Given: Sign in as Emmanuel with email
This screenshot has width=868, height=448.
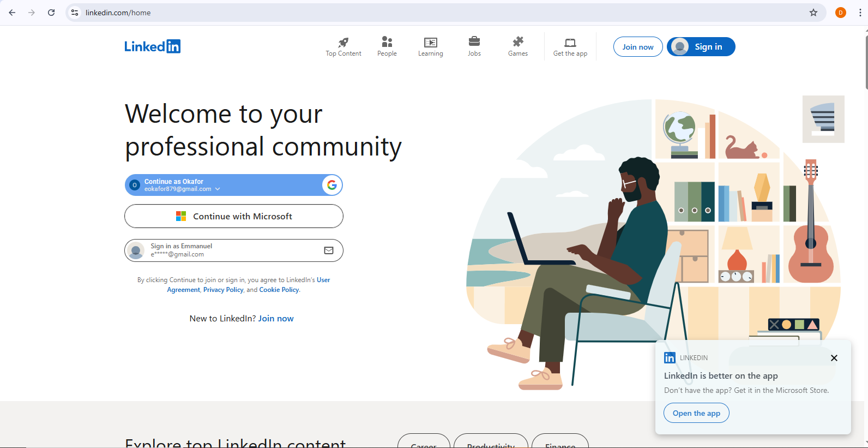Looking at the screenshot, I should coord(234,250).
